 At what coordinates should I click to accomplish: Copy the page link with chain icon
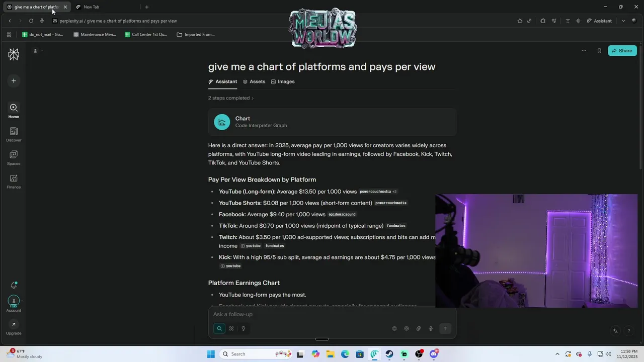[x=529, y=21]
